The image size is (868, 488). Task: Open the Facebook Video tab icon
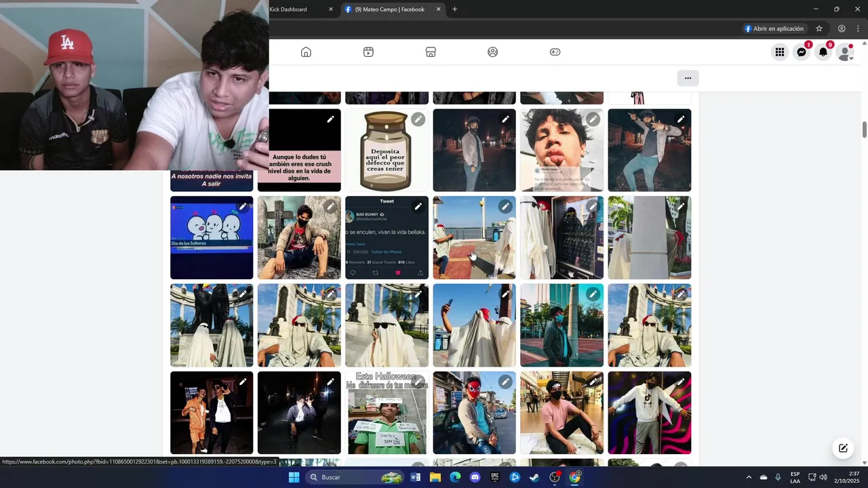click(368, 52)
